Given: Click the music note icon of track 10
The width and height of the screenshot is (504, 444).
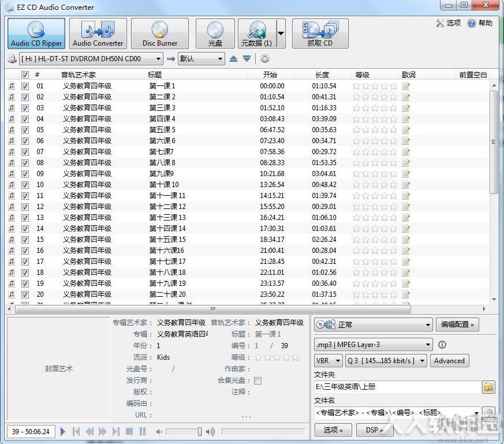Looking at the screenshot, I should 12,185.
